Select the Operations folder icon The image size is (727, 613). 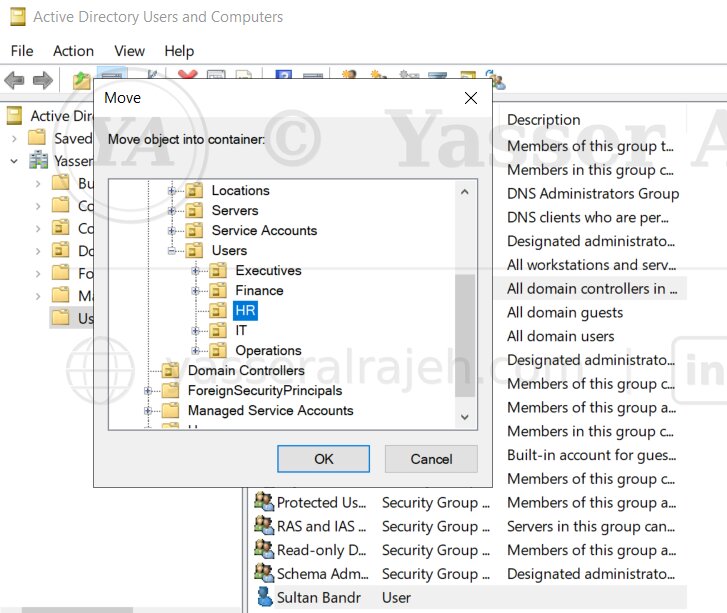pyautogui.click(x=218, y=350)
